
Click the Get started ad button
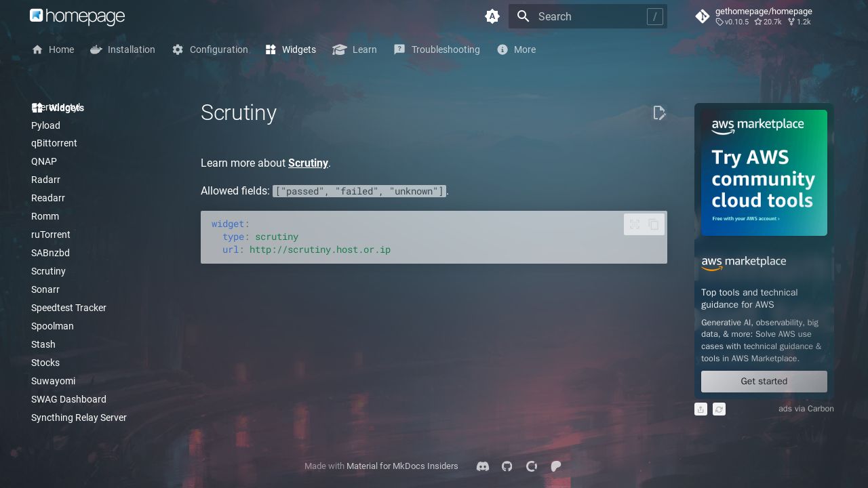pyautogui.click(x=764, y=382)
